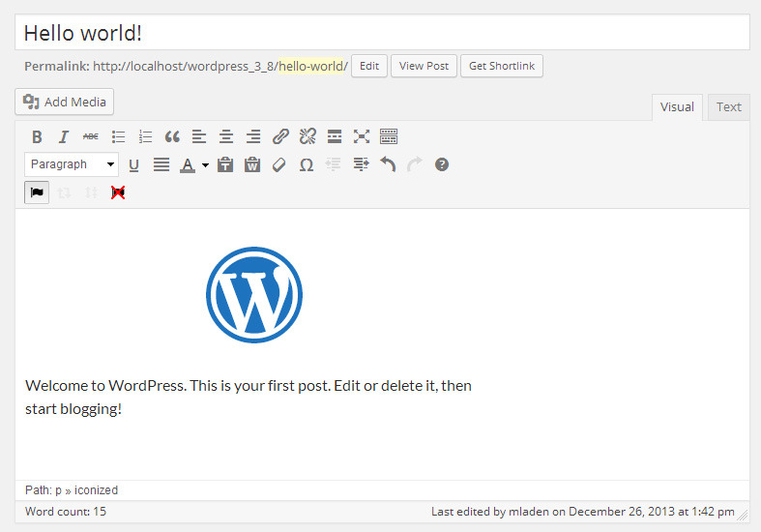Image resolution: width=761 pixels, height=532 pixels.
Task: Insert or edit link
Action: tap(280, 137)
